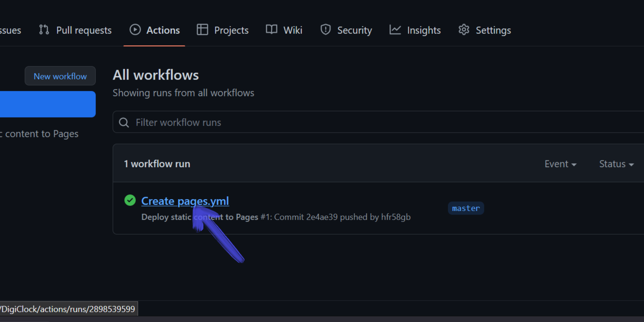Viewport: 644px width, 322px height.
Task: Select 'content to Pages' workflow in sidebar
Action: coord(39,134)
